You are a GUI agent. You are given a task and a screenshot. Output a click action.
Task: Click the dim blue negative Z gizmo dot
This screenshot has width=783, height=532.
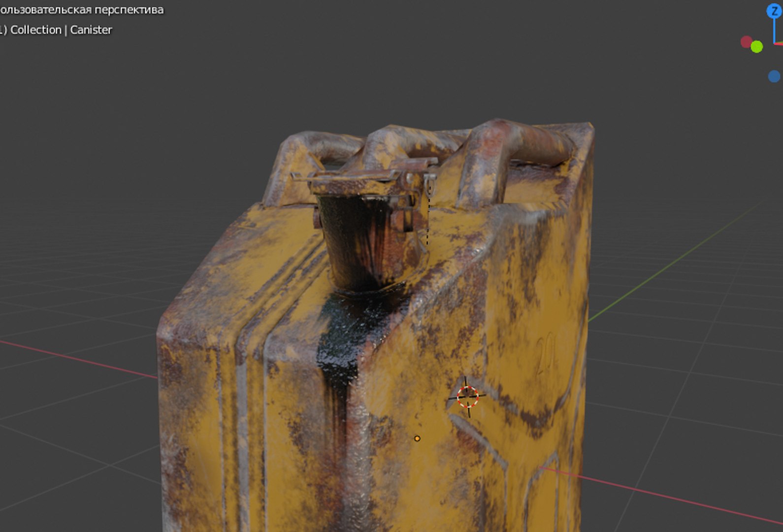pyautogui.click(x=774, y=76)
